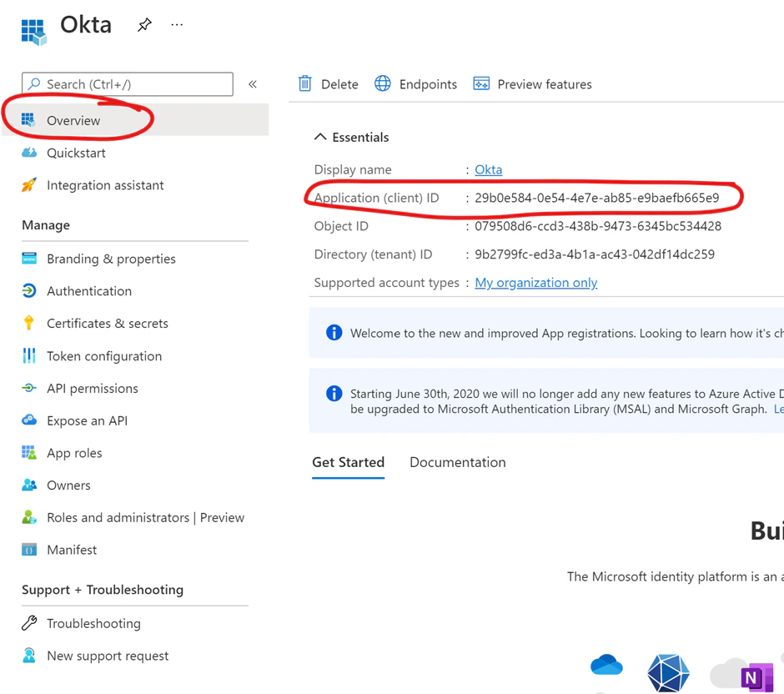784x694 pixels.
Task: Click inside the Search field
Action: pyautogui.click(x=125, y=83)
